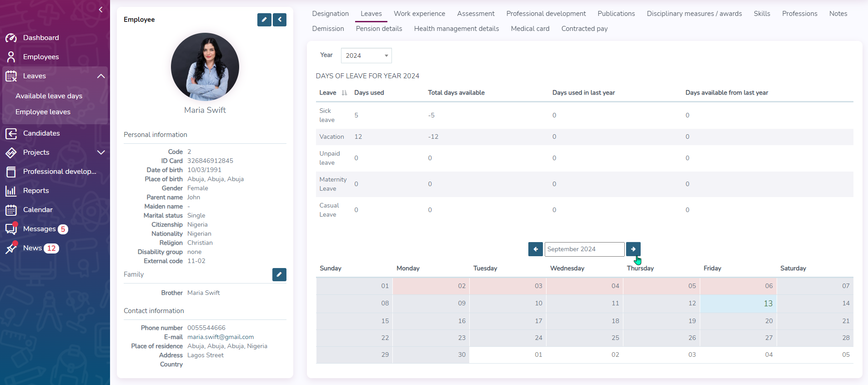Viewport: 868px width, 385px height.
Task: Open Available leave days submenu item
Action: (49, 96)
